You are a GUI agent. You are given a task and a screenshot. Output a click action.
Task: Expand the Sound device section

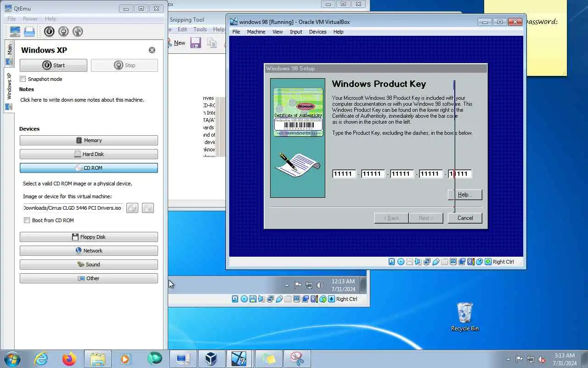pyautogui.click(x=89, y=264)
